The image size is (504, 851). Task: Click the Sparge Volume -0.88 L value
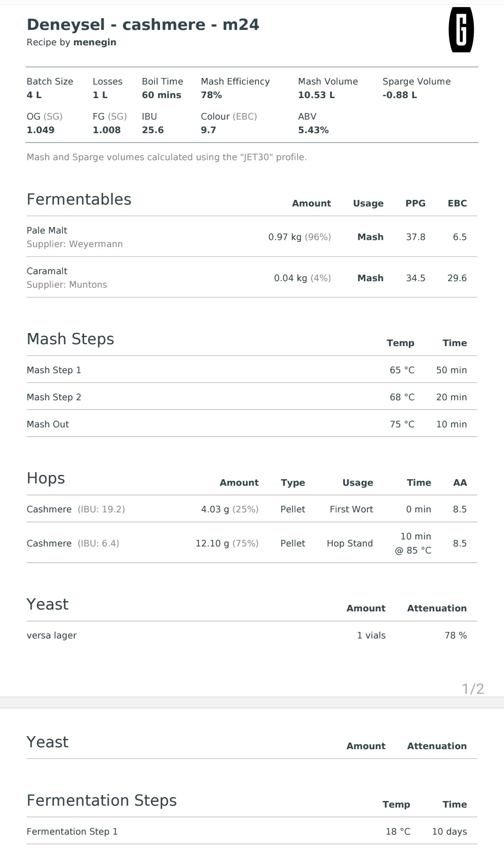(400, 95)
